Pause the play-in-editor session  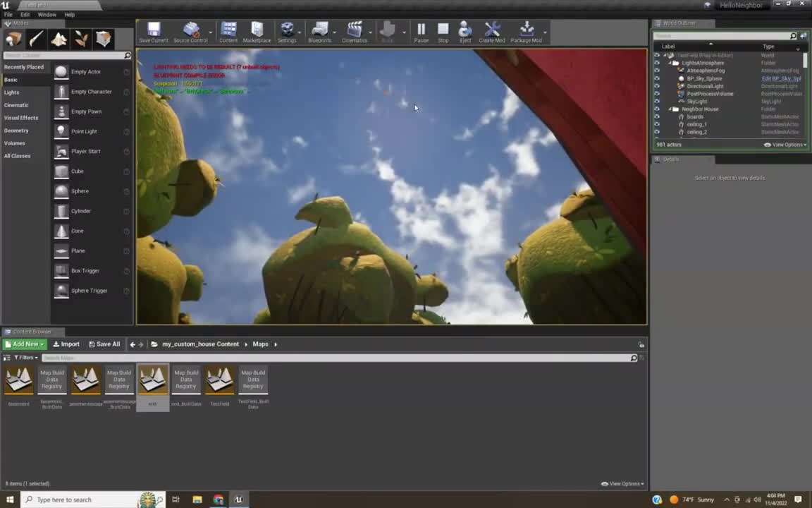(x=421, y=32)
